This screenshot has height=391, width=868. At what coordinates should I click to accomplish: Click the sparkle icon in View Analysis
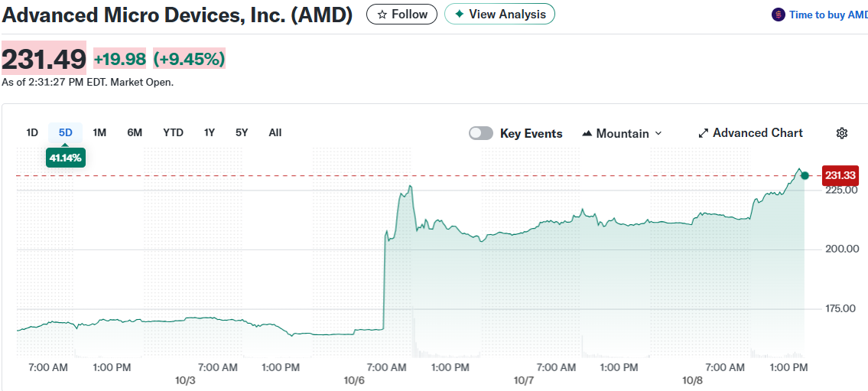coord(460,15)
